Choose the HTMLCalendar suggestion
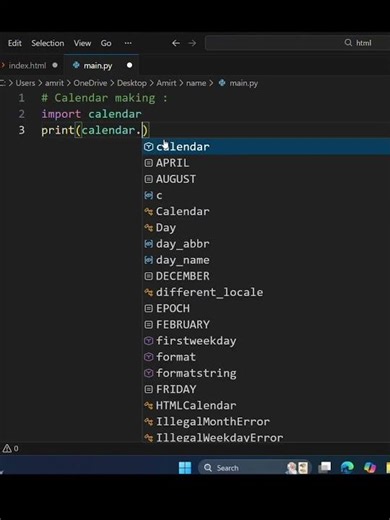Image resolution: width=390 pixels, height=520 pixels. pyautogui.click(x=266, y=405)
